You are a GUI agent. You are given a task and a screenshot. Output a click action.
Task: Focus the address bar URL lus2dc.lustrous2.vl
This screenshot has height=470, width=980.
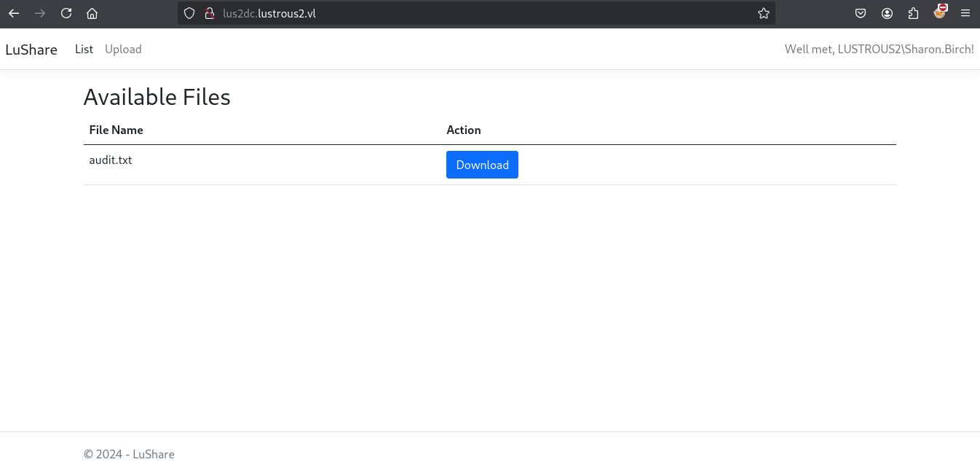[x=477, y=13]
